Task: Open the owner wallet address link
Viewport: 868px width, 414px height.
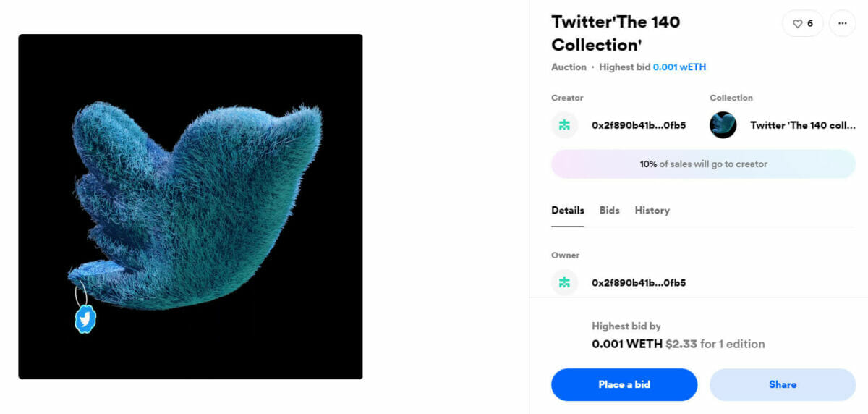Action: [x=638, y=282]
